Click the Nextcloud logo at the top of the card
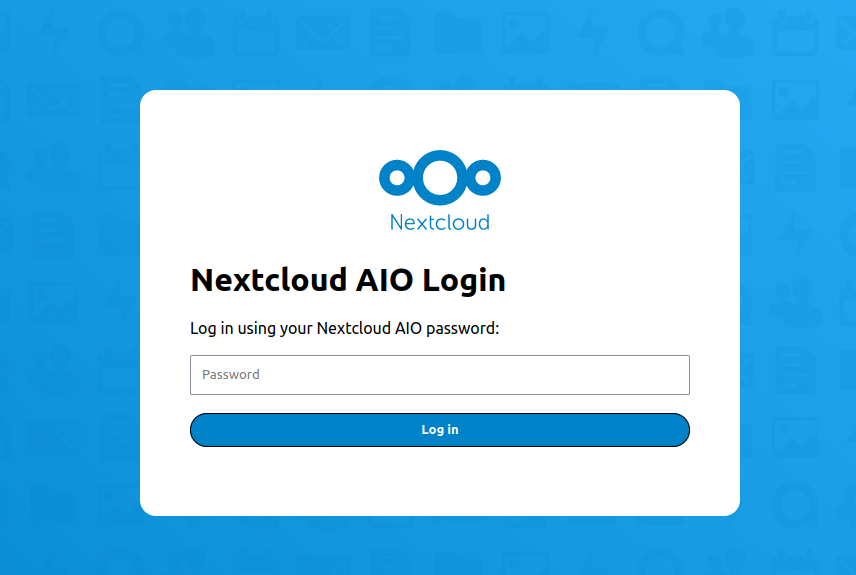This screenshot has width=856, height=575. (440, 191)
